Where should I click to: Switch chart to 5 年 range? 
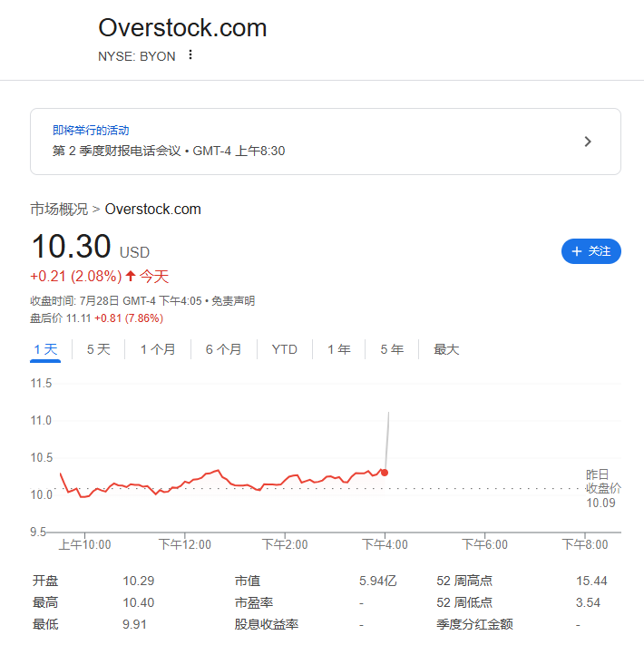point(392,349)
